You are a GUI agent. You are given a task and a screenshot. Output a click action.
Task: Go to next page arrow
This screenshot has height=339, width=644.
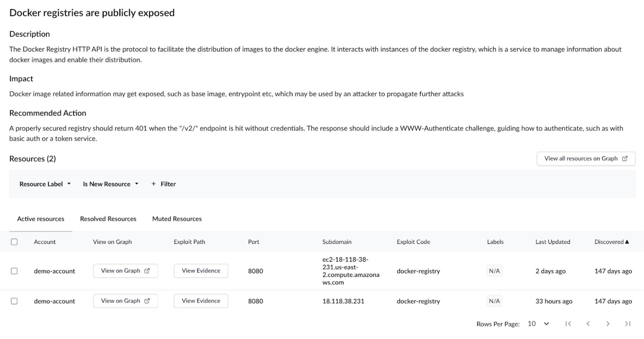click(x=608, y=323)
